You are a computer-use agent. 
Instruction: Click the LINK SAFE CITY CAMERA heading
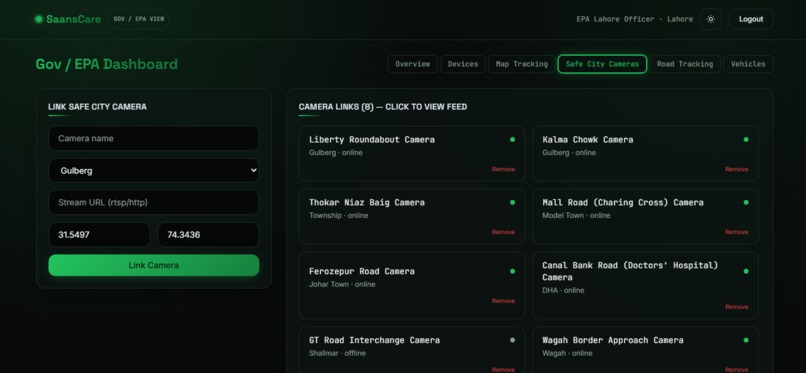point(97,107)
